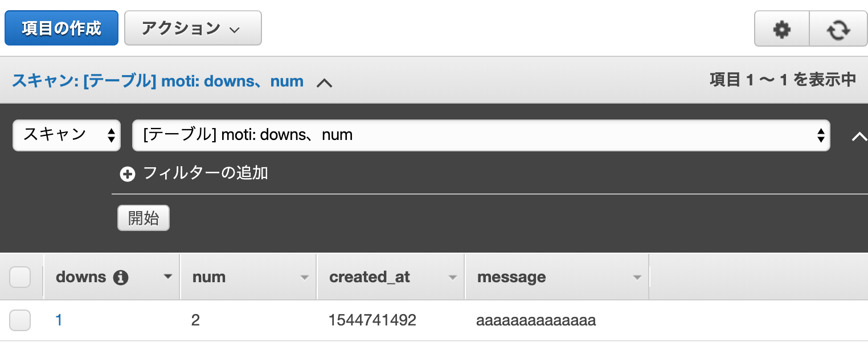Open the スキャン operation type dropdown
868x363 pixels.
(x=67, y=135)
